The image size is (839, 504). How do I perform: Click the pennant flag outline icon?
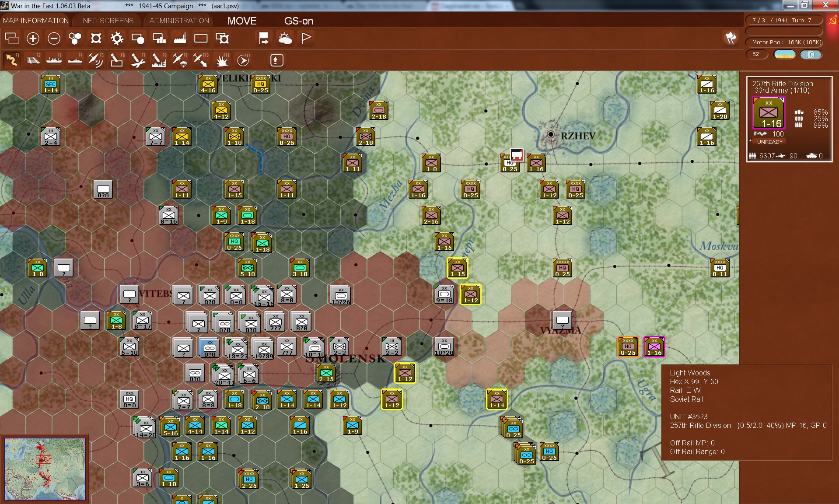pyautogui.click(x=306, y=38)
